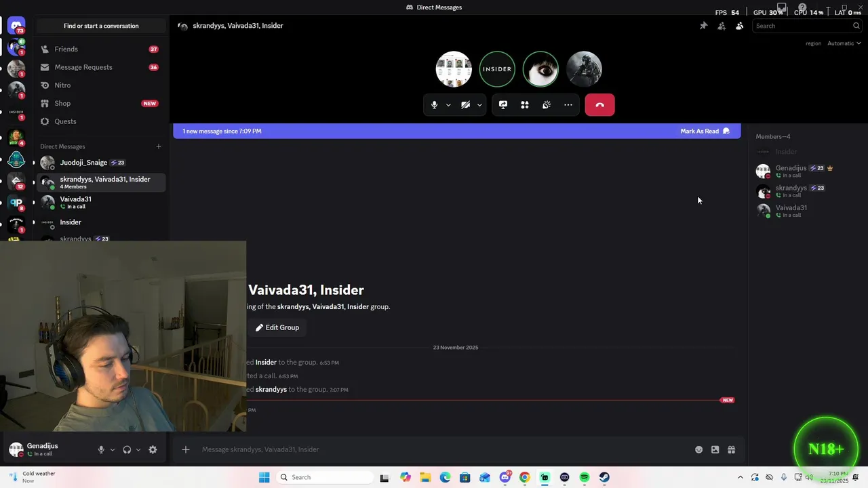The width and height of the screenshot is (868, 488).
Task: Open Spotify from the taskbar
Action: (x=585, y=477)
